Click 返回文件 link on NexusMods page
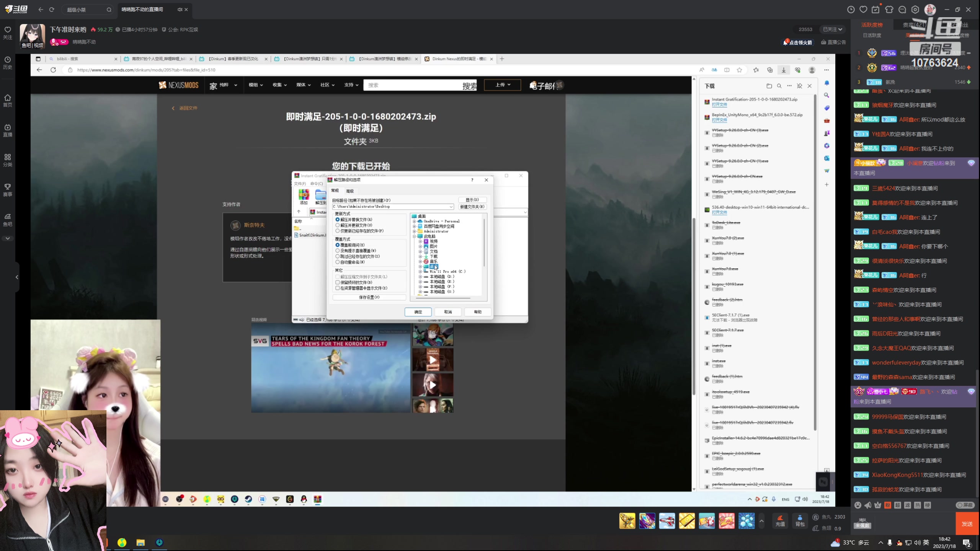 pyautogui.click(x=188, y=108)
